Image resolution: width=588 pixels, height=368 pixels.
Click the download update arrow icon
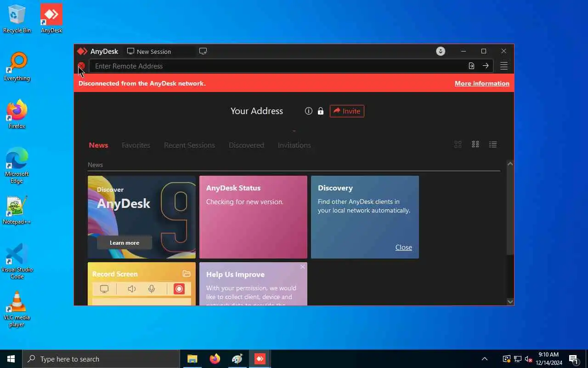(x=441, y=51)
